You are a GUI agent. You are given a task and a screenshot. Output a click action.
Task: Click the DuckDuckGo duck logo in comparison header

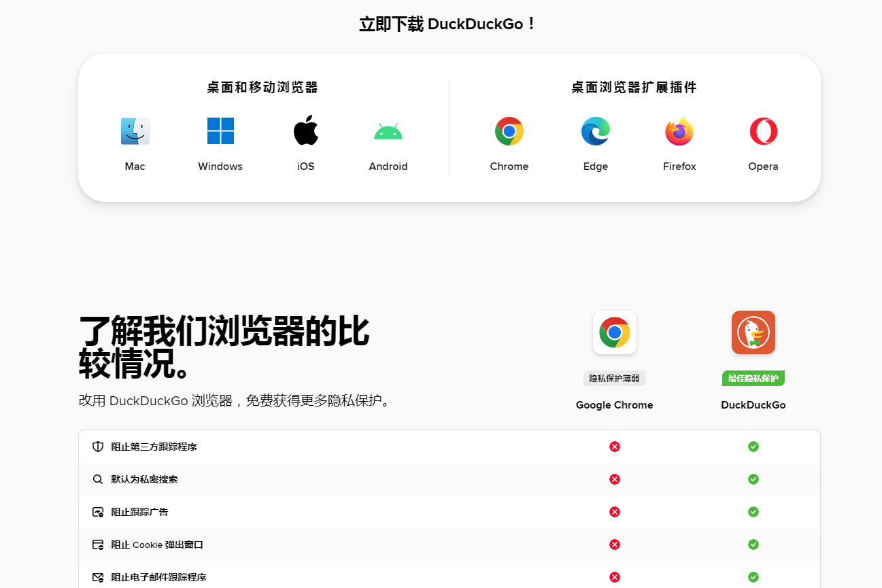753,332
